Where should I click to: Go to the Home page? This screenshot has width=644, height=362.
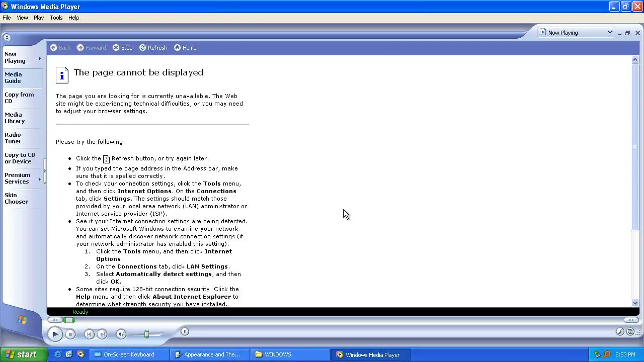185,48
